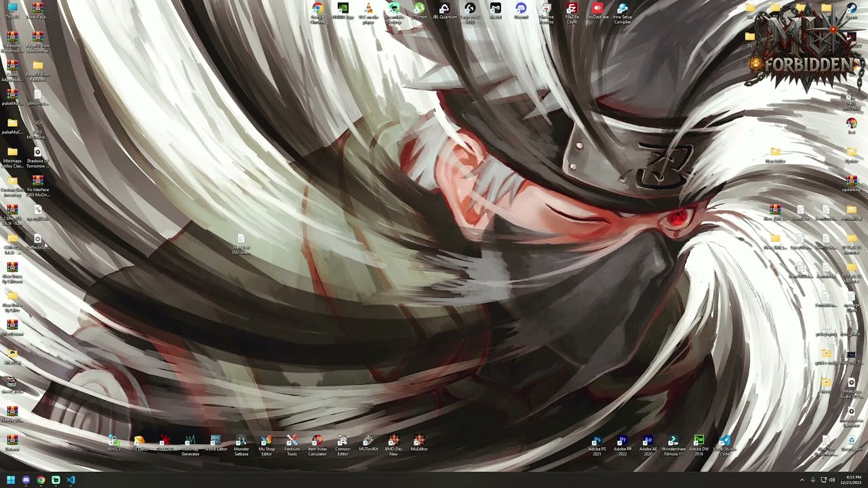Open the Adobe DW 2019 shortcut

(x=698, y=445)
